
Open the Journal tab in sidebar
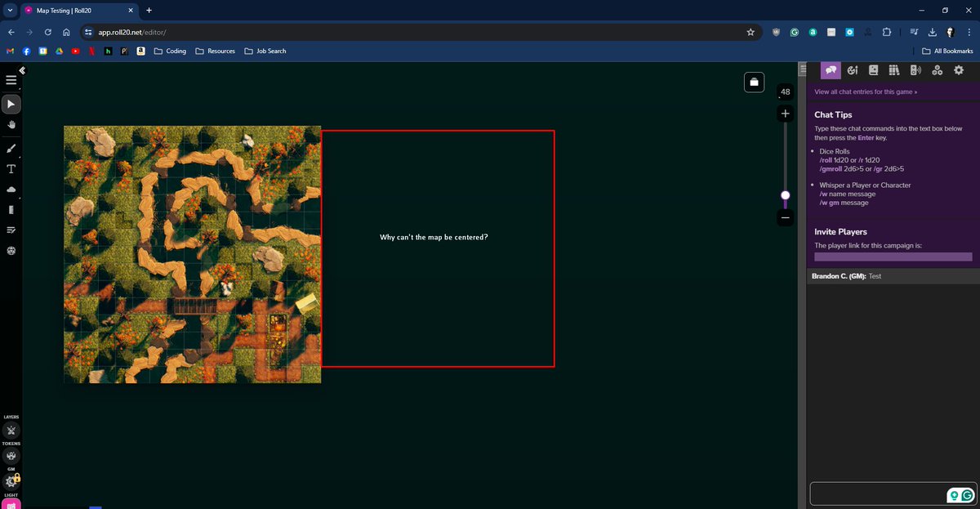click(x=873, y=70)
